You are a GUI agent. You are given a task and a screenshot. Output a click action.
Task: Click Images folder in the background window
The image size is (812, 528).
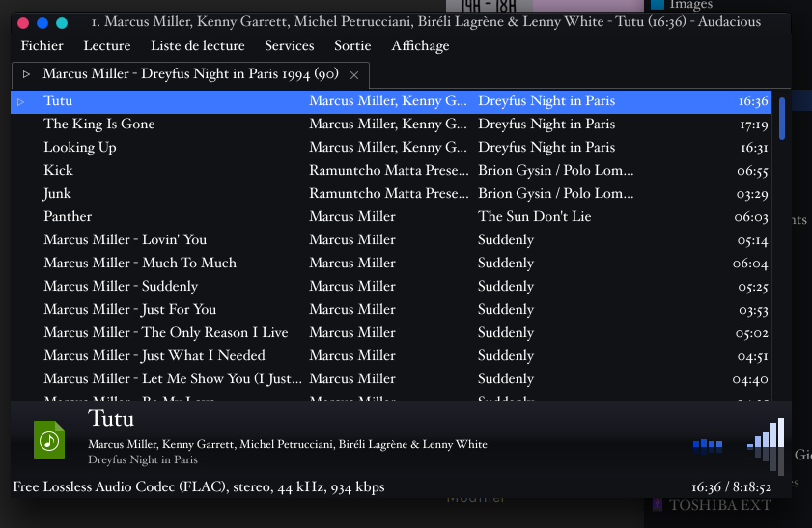(x=690, y=5)
